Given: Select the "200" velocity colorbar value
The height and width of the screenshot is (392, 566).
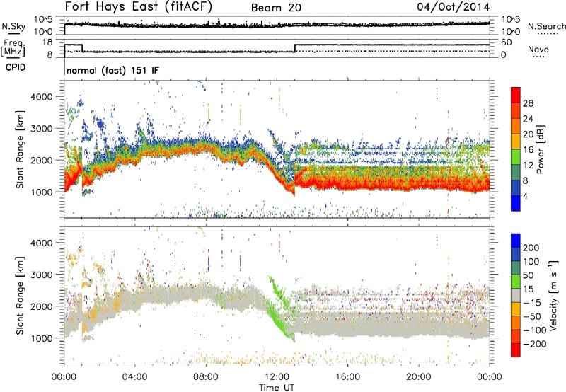Looking at the screenshot, I should [x=531, y=248].
